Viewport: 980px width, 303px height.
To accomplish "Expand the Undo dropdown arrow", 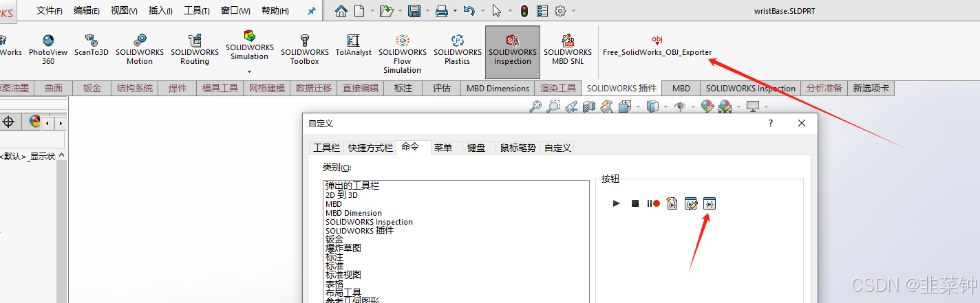I will [x=482, y=11].
